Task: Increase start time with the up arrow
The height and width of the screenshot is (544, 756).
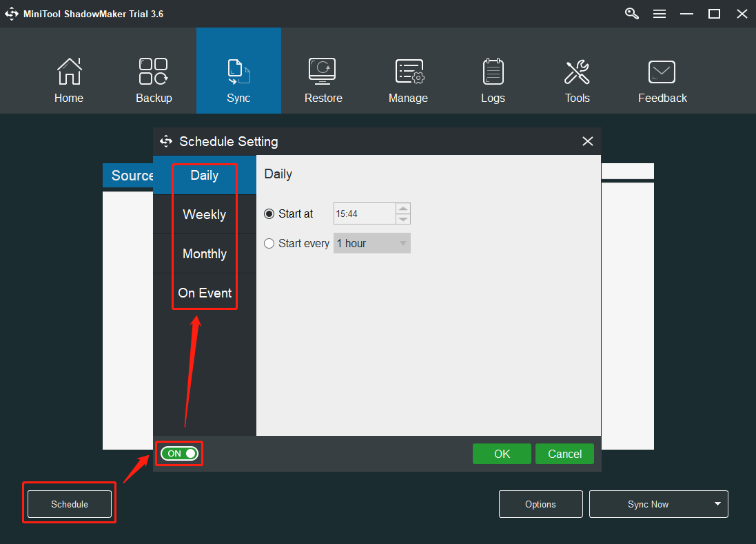Action: click(403, 209)
